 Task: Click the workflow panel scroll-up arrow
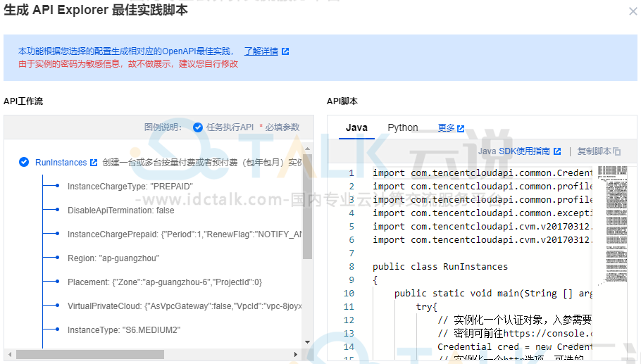click(x=307, y=149)
